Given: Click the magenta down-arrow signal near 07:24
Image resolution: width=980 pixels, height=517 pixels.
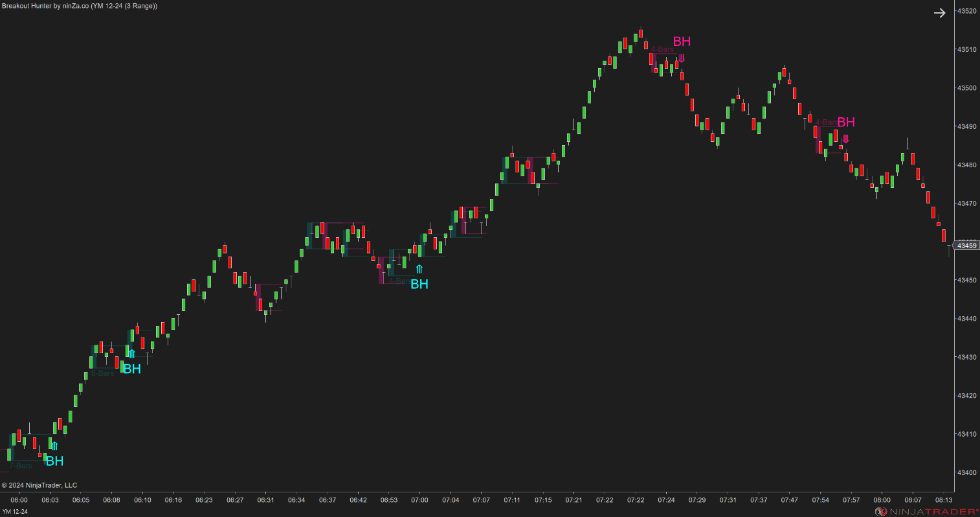Looking at the screenshot, I should tap(682, 58).
